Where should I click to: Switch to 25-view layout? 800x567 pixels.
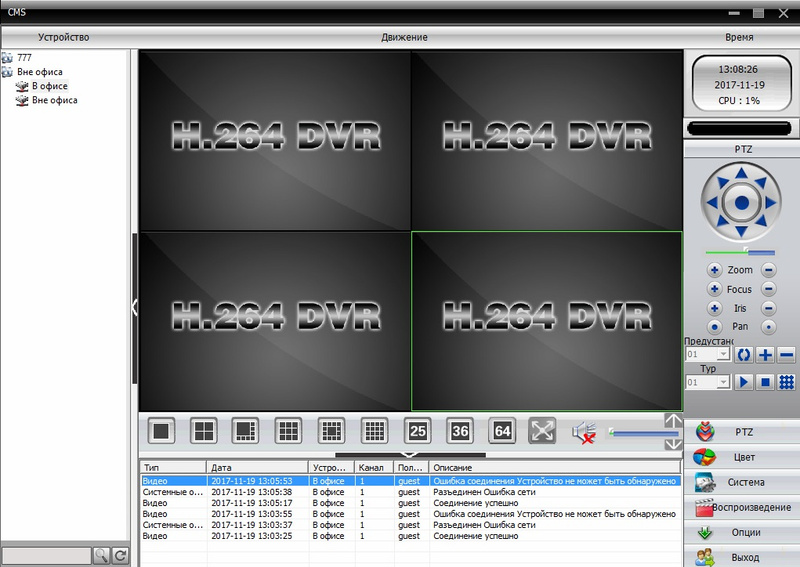coord(417,431)
